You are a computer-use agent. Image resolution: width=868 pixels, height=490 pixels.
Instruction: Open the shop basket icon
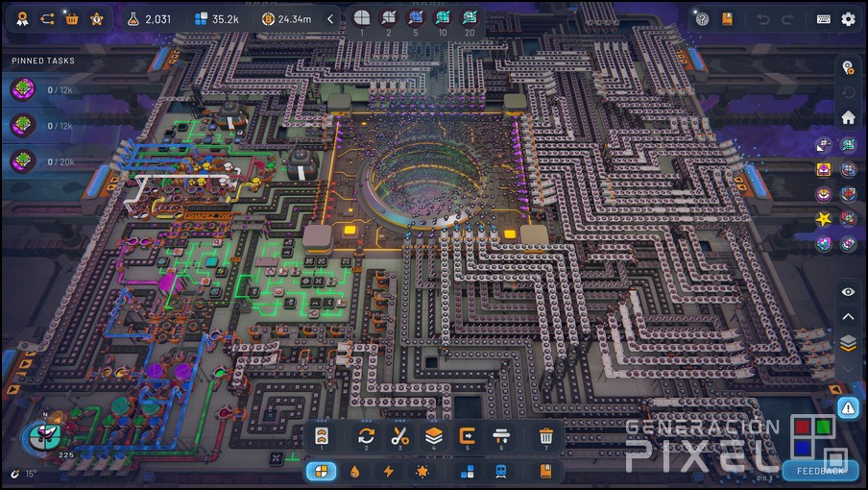coord(72,18)
